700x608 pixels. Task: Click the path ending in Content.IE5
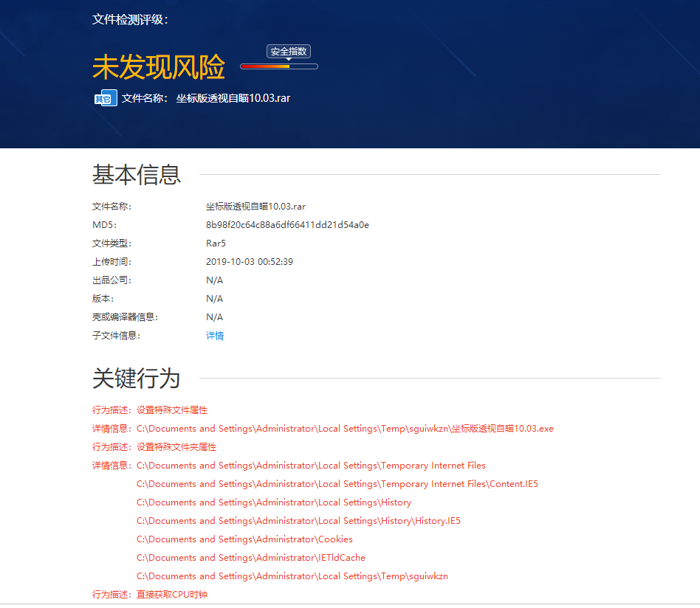pos(337,484)
